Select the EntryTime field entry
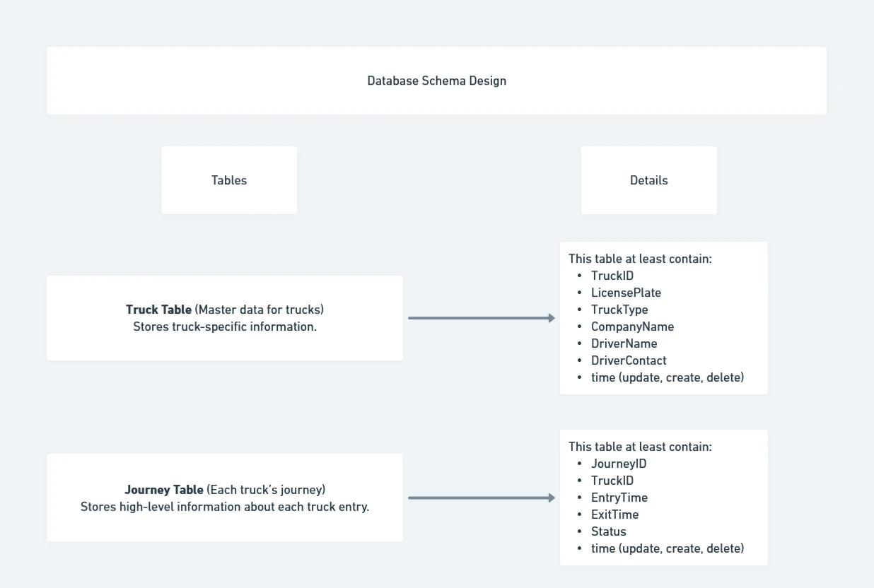The height and width of the screenshot is (588, 874). click(619, 498)
